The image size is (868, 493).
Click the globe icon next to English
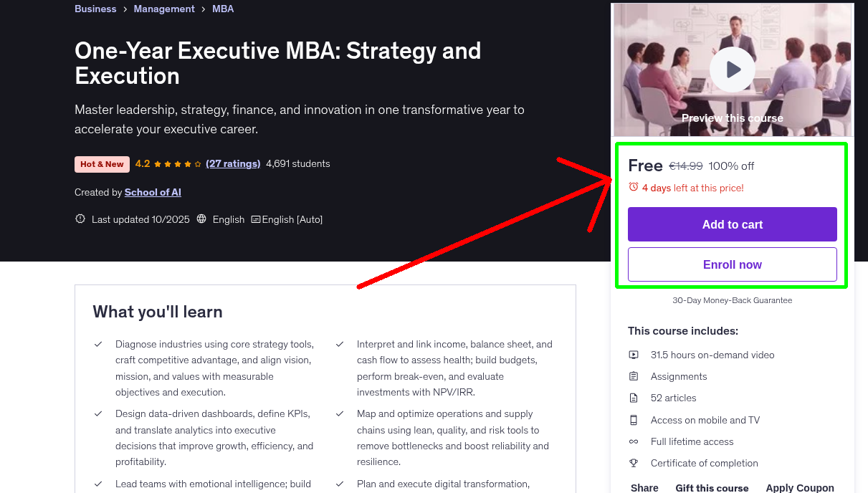click(201, 219)
